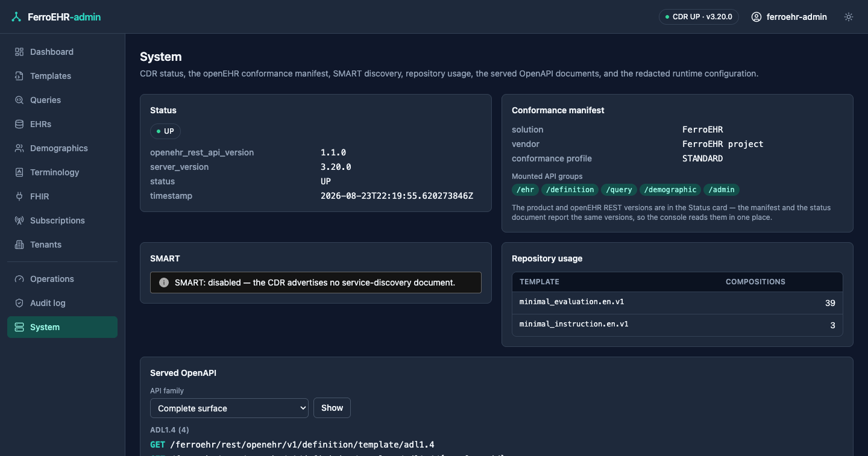Click the SMART disabled info icon

tap(163, 283)
